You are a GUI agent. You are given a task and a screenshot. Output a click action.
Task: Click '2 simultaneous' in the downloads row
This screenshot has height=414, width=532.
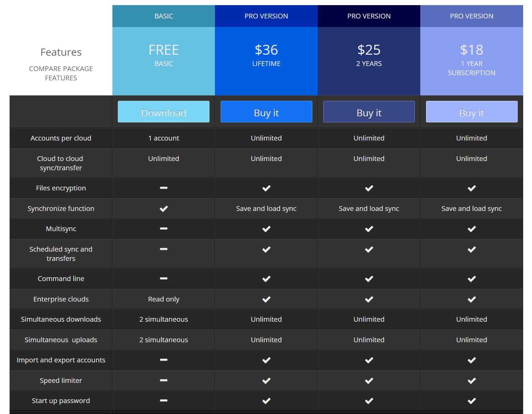click(x=164, y=319)
